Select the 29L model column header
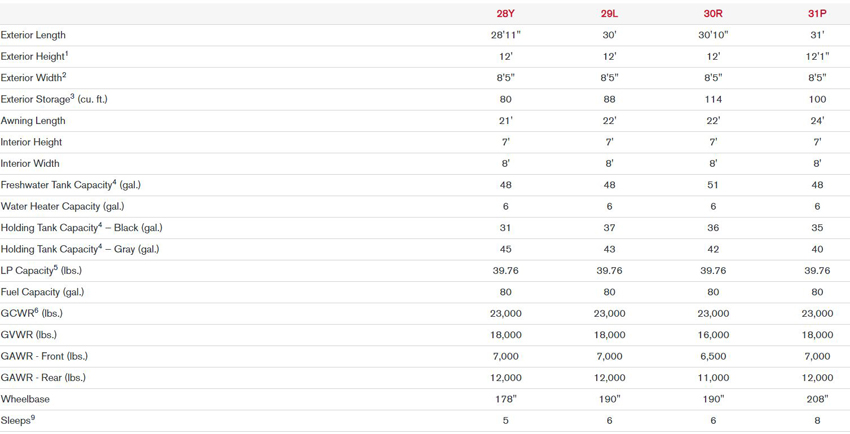 coord(609,14)
